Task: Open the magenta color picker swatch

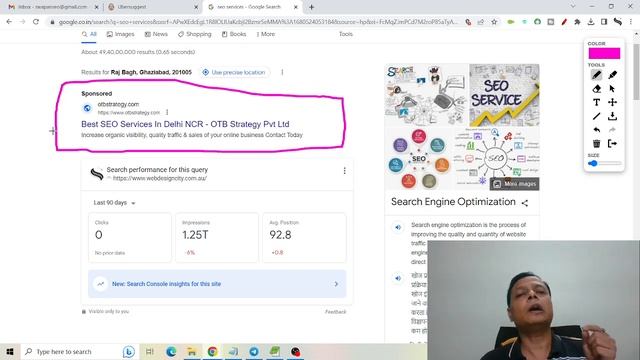Action: pos(604,53)
